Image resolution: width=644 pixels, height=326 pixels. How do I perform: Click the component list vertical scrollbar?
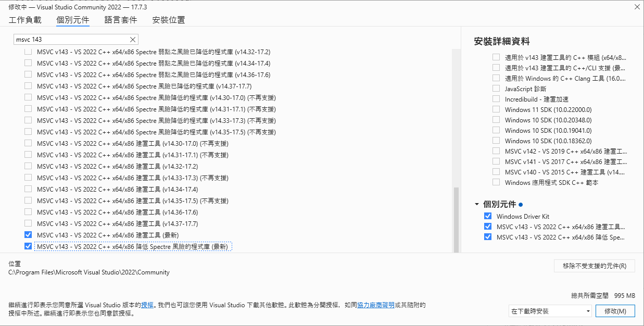tap(457, 219)
